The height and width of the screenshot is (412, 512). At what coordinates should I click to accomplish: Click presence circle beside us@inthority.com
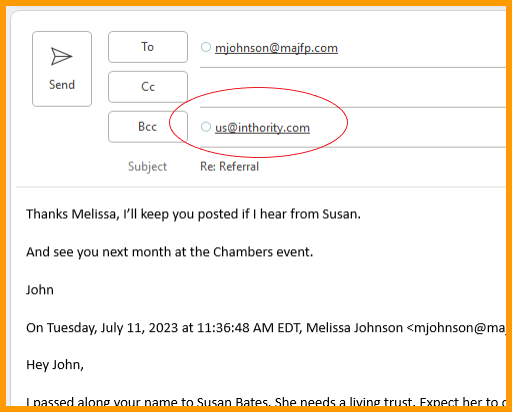[206, 127]
